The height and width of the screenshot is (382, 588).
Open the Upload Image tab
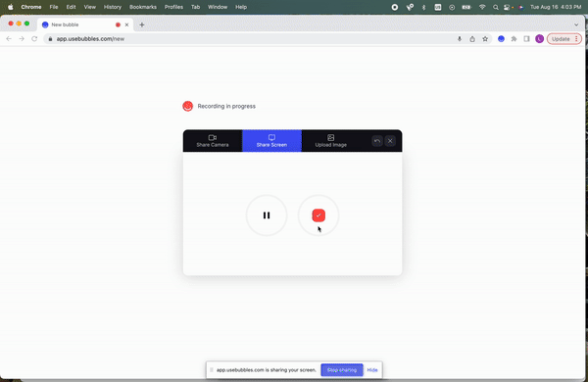[331, 141]
